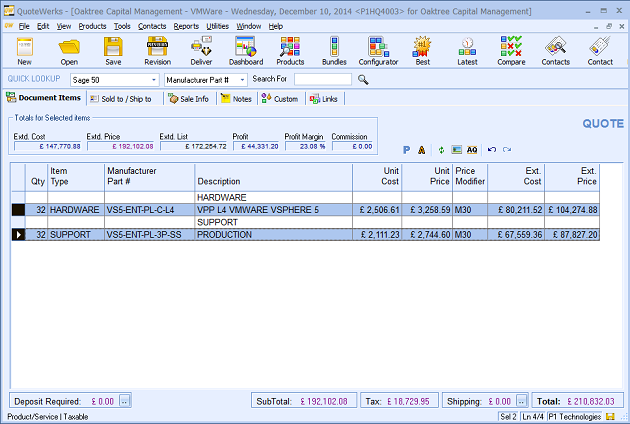Click Shipping ellipsis button

coord(521,401)
